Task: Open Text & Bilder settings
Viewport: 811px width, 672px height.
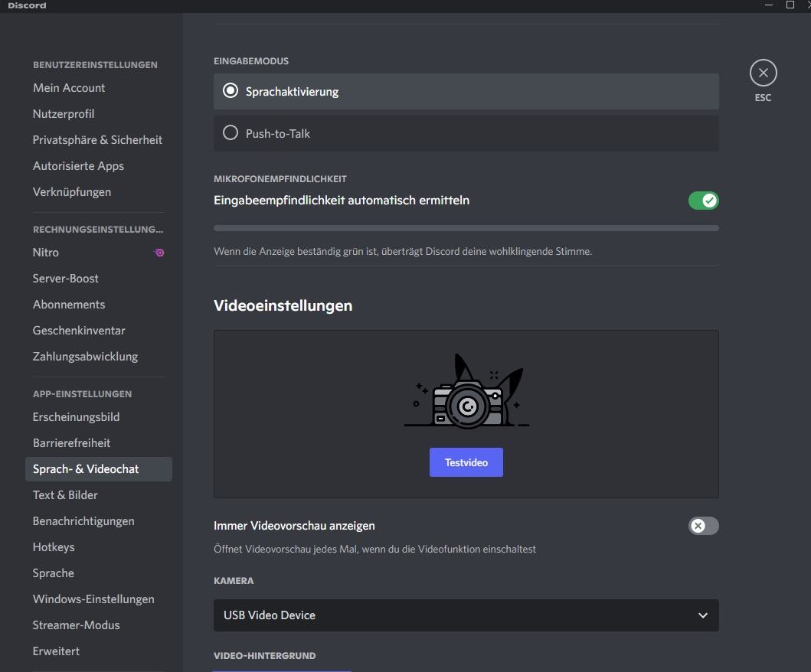Action: pos(99,494)
